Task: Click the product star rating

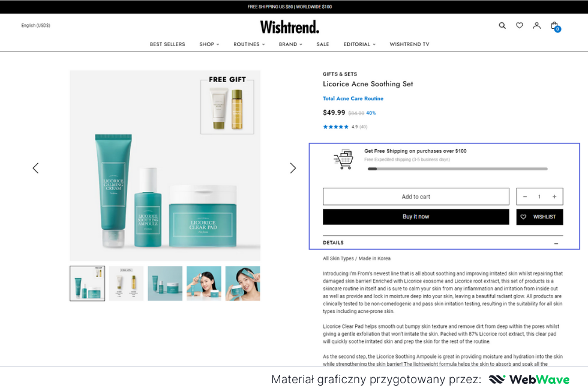Action: tap(335, 127)
